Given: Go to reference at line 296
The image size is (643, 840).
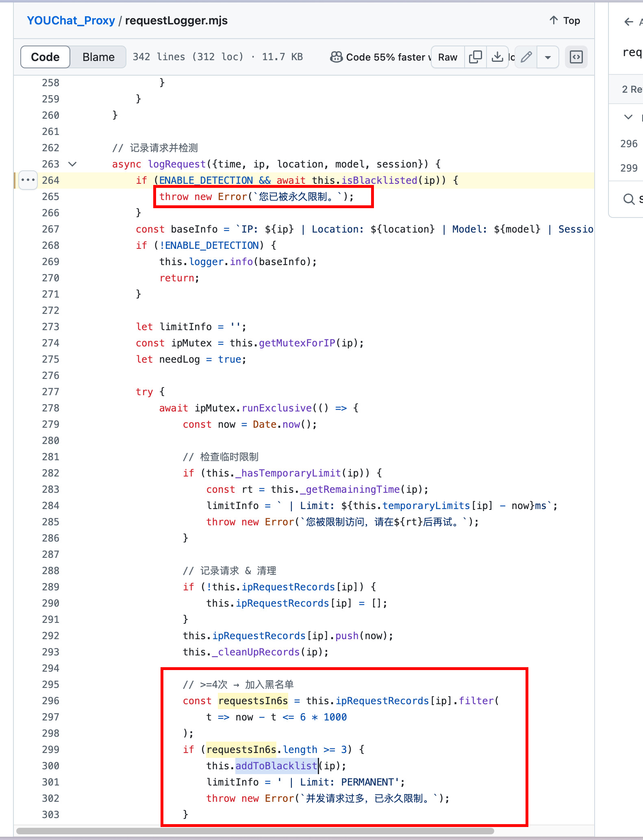Looking at the screenshot, I should pos(629,144).
